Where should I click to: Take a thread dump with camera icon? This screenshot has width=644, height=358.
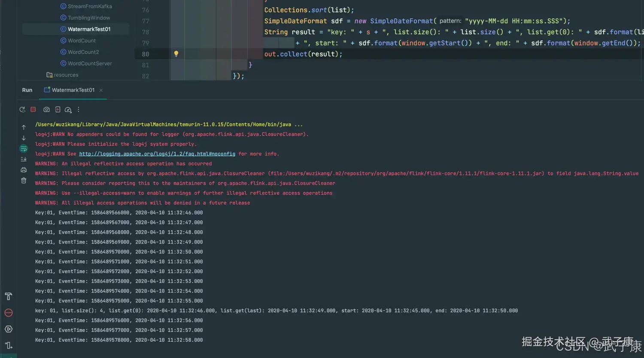tap(46, 110)
